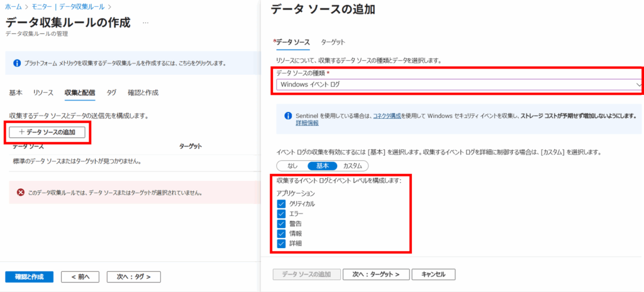This screenshot has height=292, width=644.
Task: Click the Sentinel info icon in right panel
Action: [x=288, y=116]
